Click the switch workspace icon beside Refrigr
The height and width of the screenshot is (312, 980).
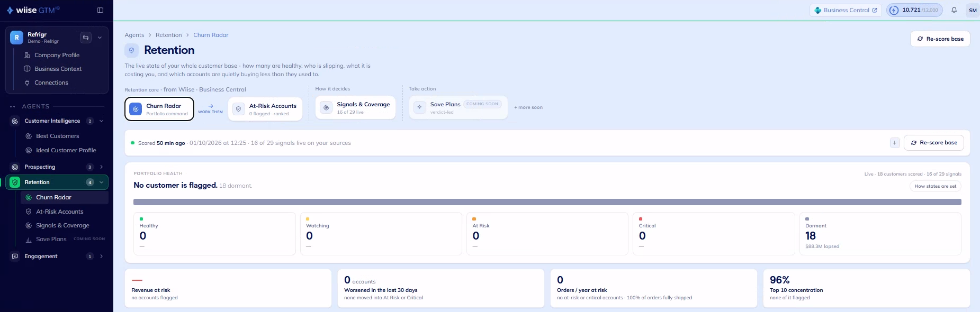tap(86, 38)
